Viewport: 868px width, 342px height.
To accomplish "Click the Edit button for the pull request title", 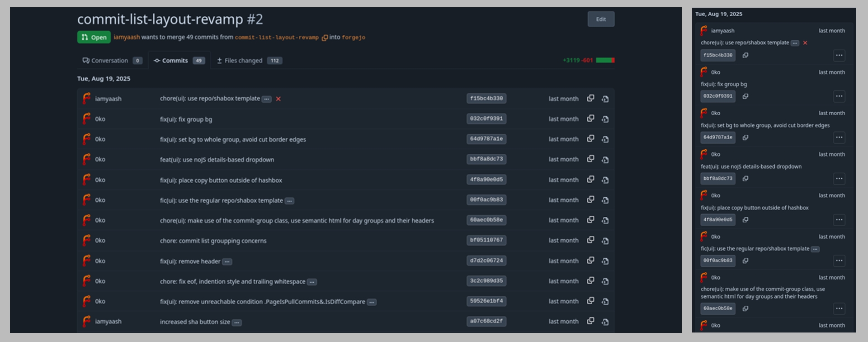I will tap(600, 19).
